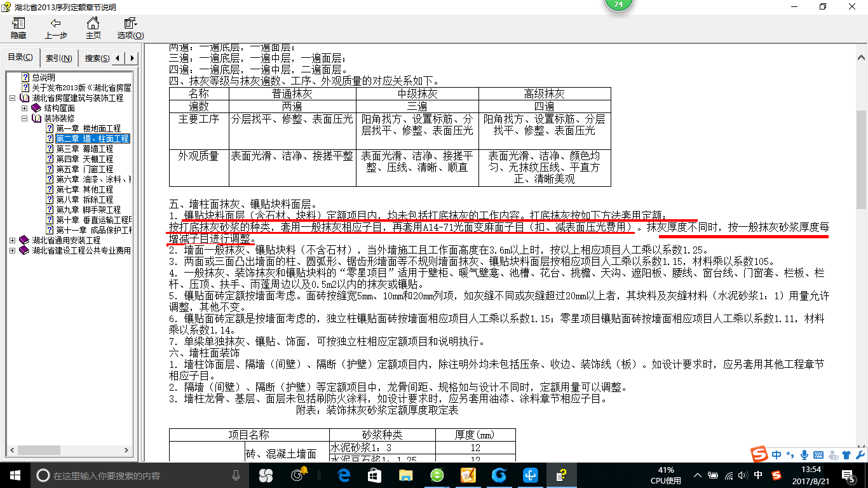
Task: Click the Sogou toolbar keyboard icon
Action: click(x=818, y=455)
